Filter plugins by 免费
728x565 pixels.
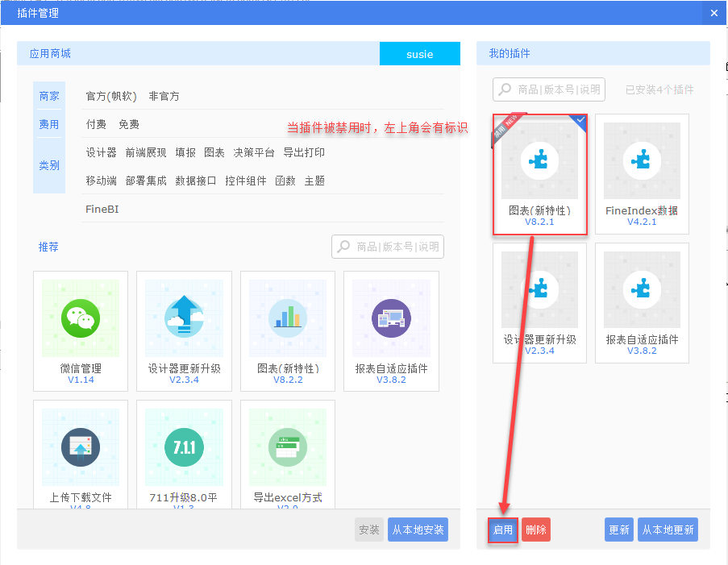129,124
